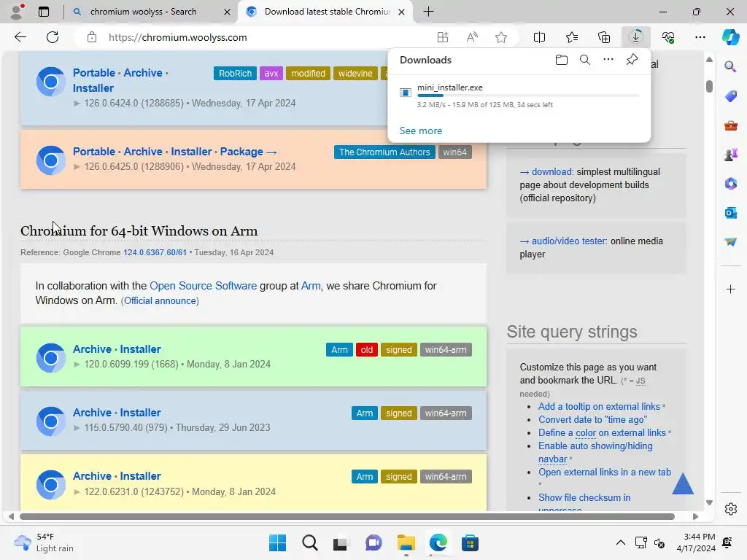Screen dimensions: 747x560
Task: Show hidden tray icons chevron
Action: coord(620,542)
